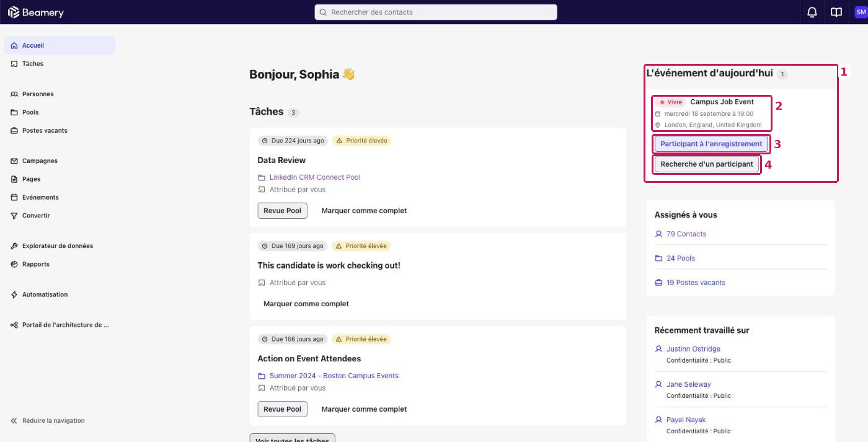Open the 24 Pools link
The height and width of the screenshot is (442, 868).
(x=681, y=258)
